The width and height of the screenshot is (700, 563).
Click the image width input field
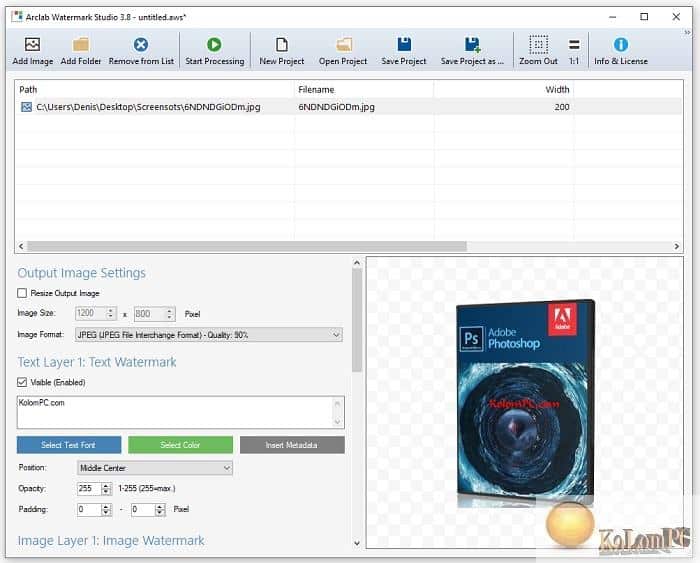[x=91, y=313]
